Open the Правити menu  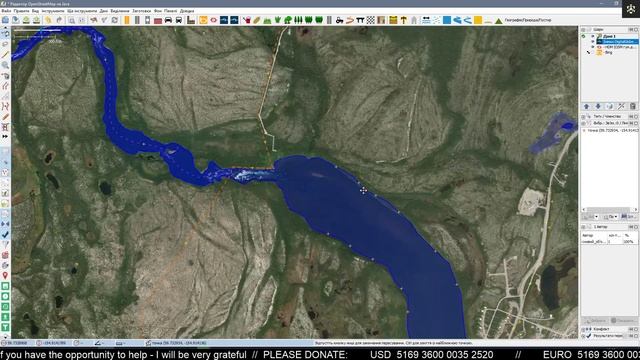click(x=22, y=11)
